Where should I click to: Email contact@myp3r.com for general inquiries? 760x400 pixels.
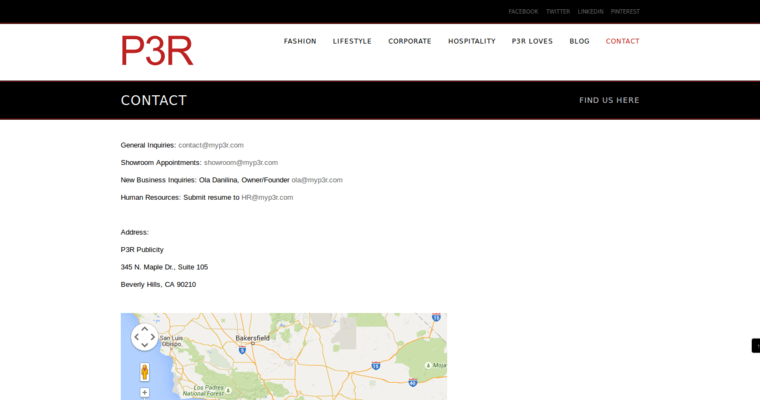coord(211,145)
